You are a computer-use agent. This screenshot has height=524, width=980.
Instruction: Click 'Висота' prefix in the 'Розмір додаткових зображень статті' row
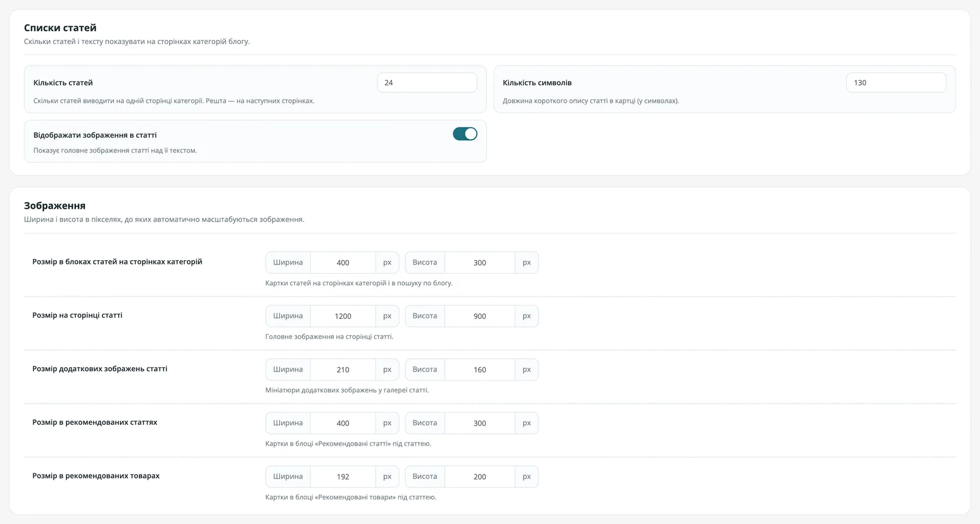[x=425, y=370]
